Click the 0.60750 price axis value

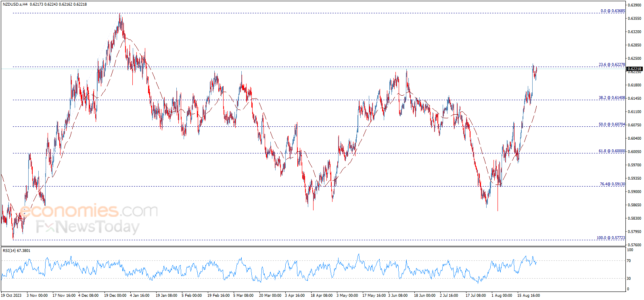[x=635, y=125]
